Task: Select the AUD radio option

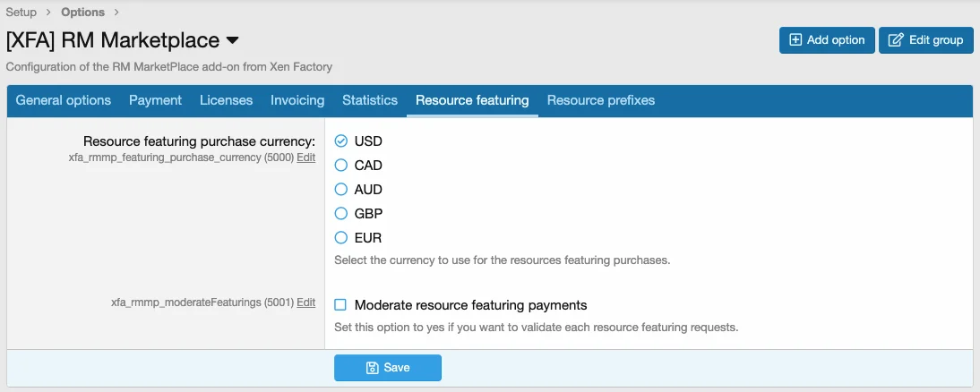Action: pos(340,190)
